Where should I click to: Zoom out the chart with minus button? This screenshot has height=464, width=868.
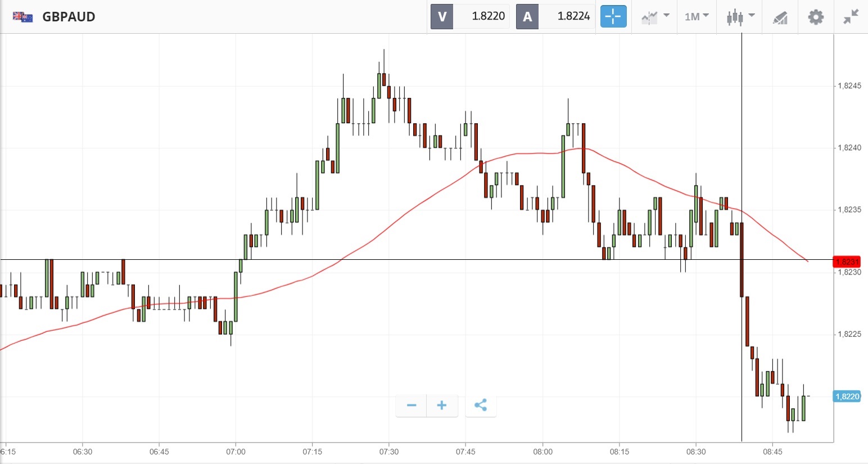412,405
